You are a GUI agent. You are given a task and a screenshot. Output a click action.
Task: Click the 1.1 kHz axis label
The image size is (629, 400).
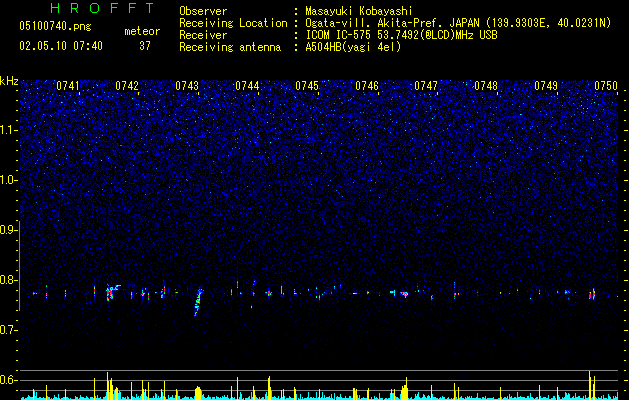coord(8,130)
